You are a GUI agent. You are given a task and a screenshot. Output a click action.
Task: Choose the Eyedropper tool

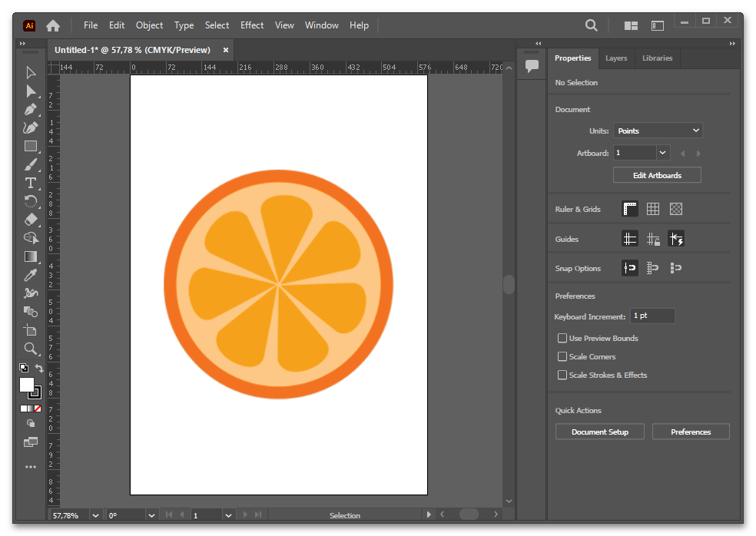(31, 275)
